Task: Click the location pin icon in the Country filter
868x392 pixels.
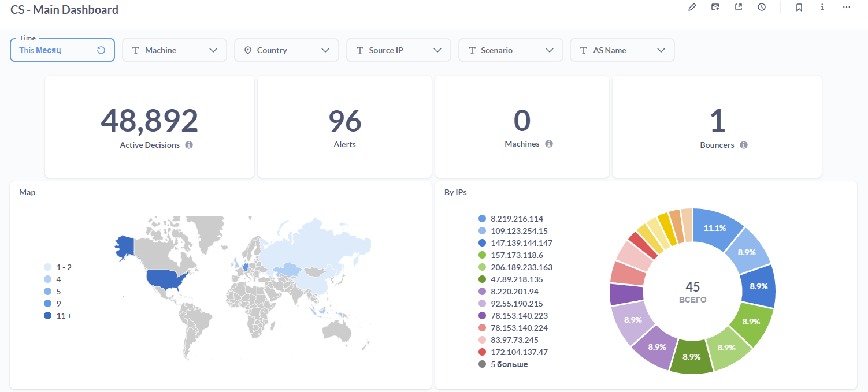Action: pos(248,50)
